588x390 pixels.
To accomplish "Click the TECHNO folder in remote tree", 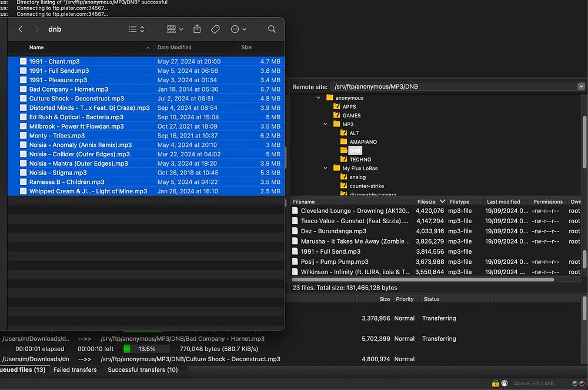I will 360,160.
